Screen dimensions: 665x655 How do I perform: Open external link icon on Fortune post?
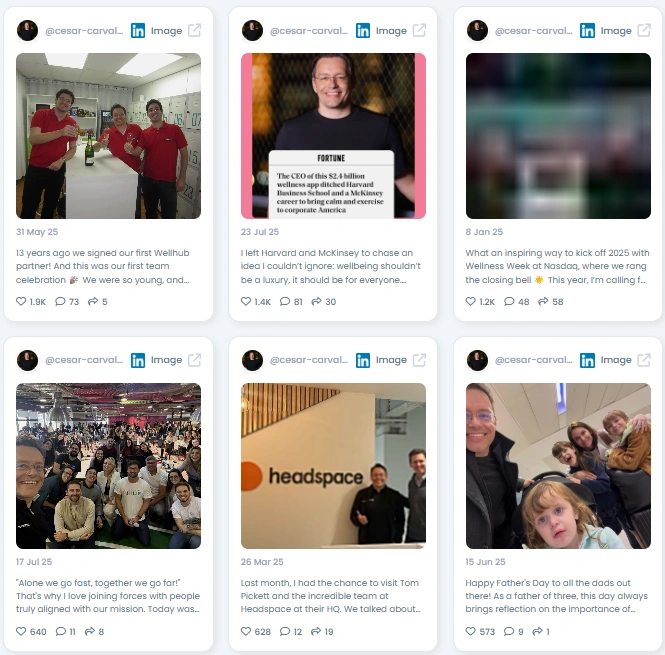(419, 31)
